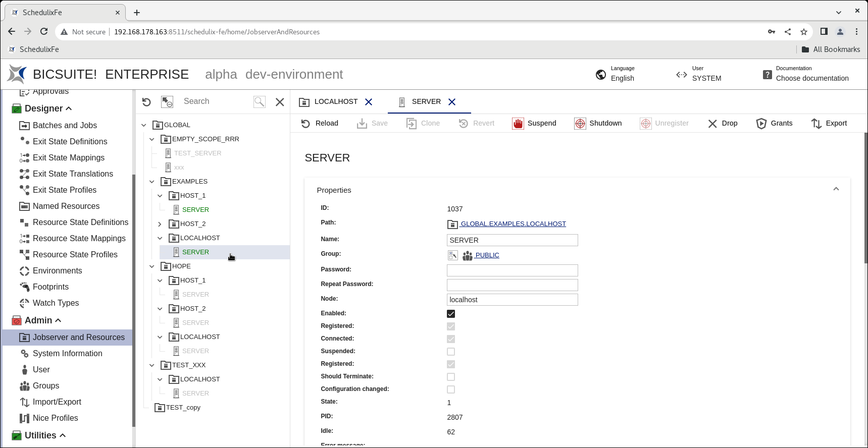The width and height of the screenshot is (868, 448).
Task: Switch to the LOCALHOST tab
Action: 335,102
